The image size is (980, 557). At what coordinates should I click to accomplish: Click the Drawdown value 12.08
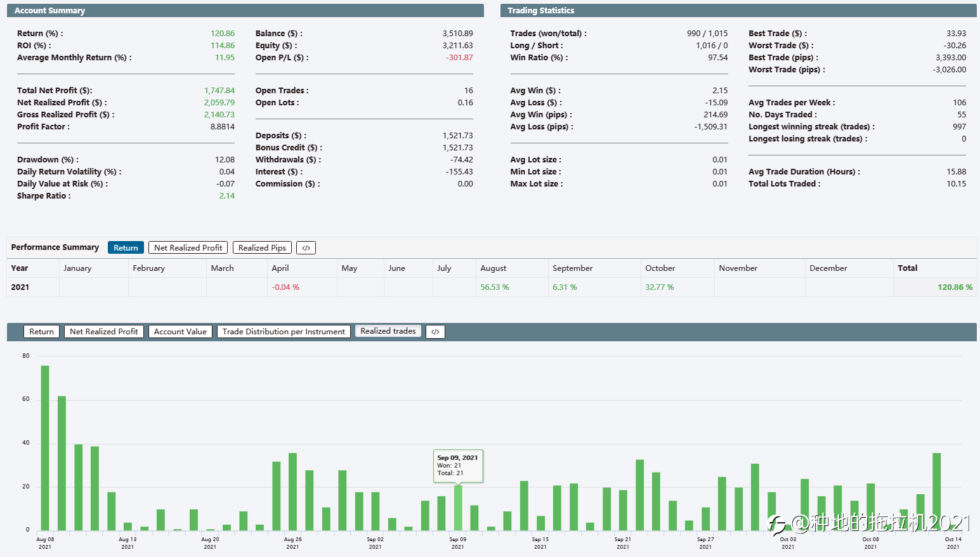click(225, 160)
